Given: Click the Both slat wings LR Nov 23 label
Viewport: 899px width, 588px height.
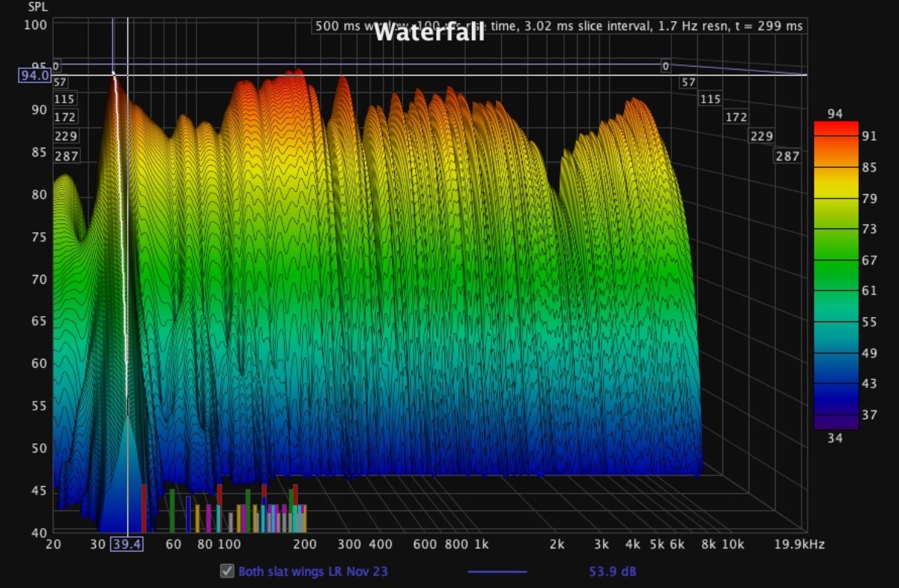Looking at the screenshot, I should click(x=313, y=572).
